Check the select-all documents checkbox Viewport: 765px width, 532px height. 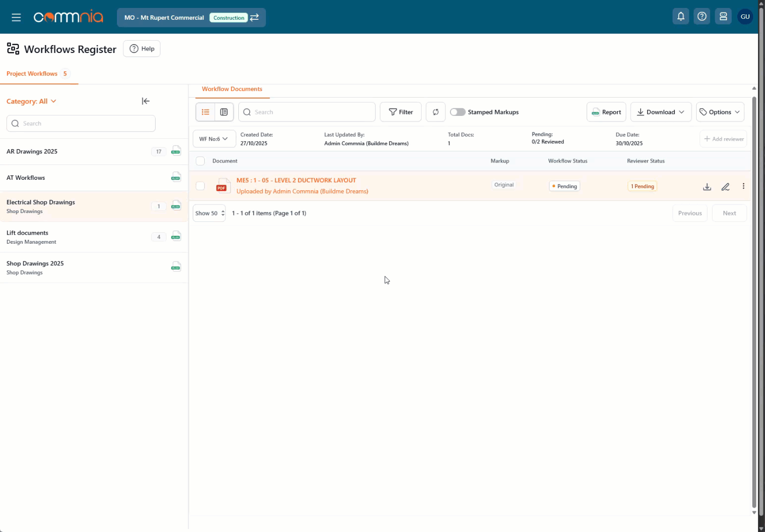[200, 161]
